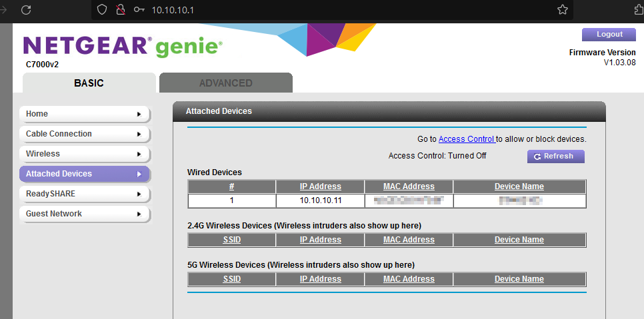Sort 2.4G devices by Device Name header

click(x=519, y=240)
